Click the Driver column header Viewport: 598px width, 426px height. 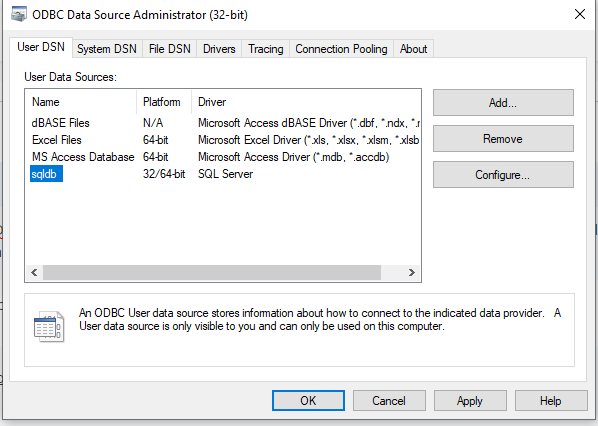306,102
